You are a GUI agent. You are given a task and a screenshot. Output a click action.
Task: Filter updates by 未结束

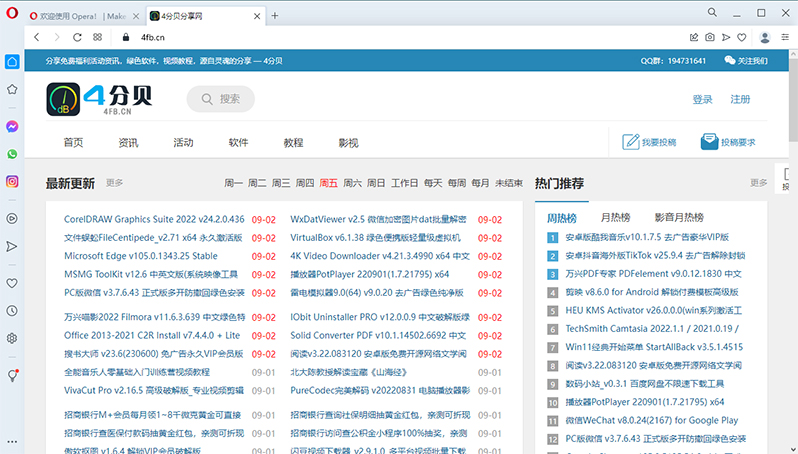pos(509,183)
